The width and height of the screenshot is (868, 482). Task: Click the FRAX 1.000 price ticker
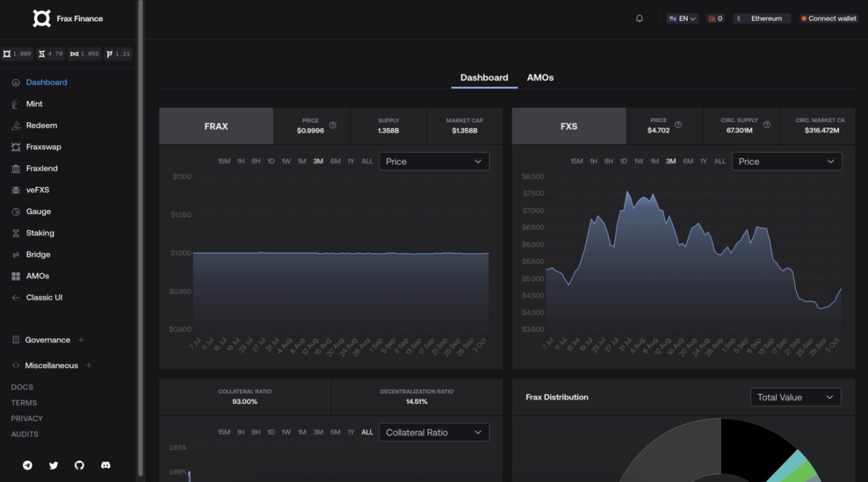pyautogui.click(x=18, y=54)
